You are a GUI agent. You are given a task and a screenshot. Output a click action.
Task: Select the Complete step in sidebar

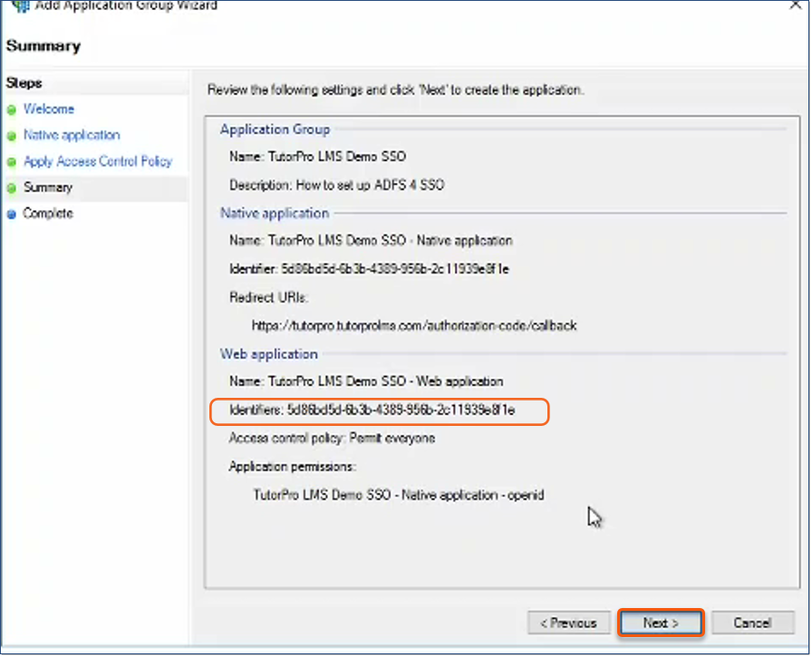pos(48,213)
